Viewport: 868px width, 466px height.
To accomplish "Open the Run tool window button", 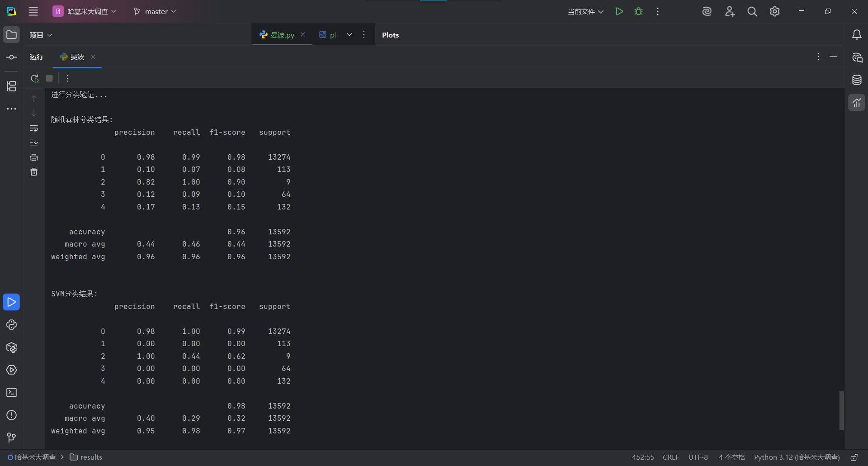I will (x=11, y=302).
